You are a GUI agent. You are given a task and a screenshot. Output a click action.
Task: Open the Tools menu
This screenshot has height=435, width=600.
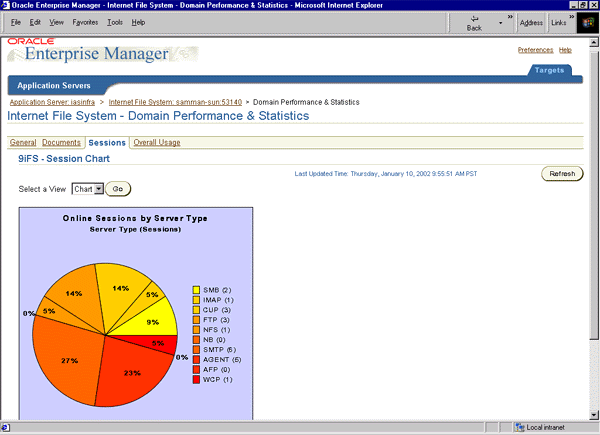pyautogui.click(x=115, y=23)
